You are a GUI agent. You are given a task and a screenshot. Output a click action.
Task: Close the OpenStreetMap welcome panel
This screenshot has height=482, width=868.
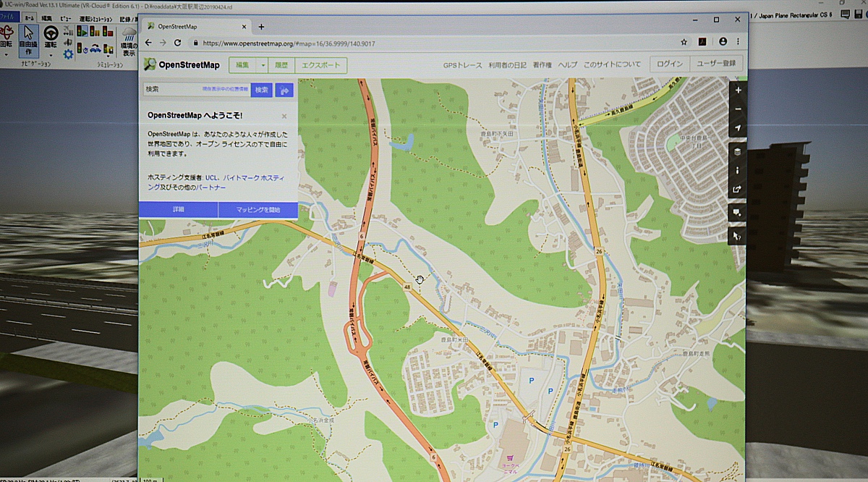(x=284, y=116)
